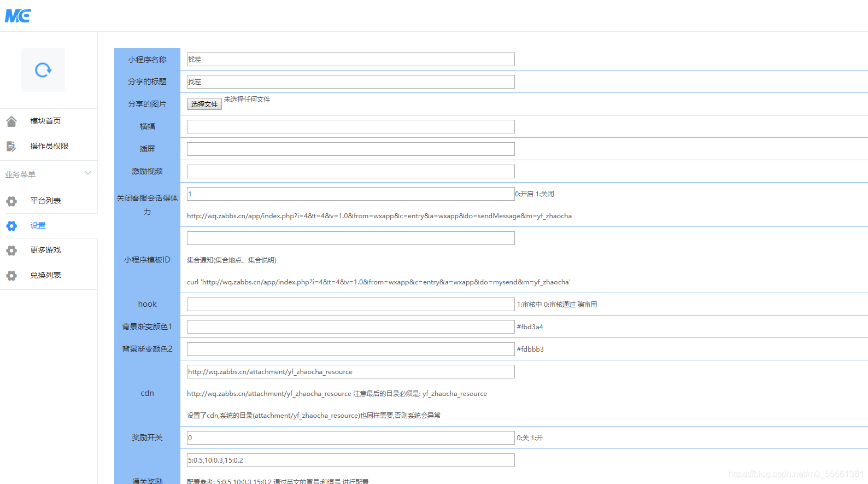Focus the 小程序名称 input field

(x=351, y=60)
